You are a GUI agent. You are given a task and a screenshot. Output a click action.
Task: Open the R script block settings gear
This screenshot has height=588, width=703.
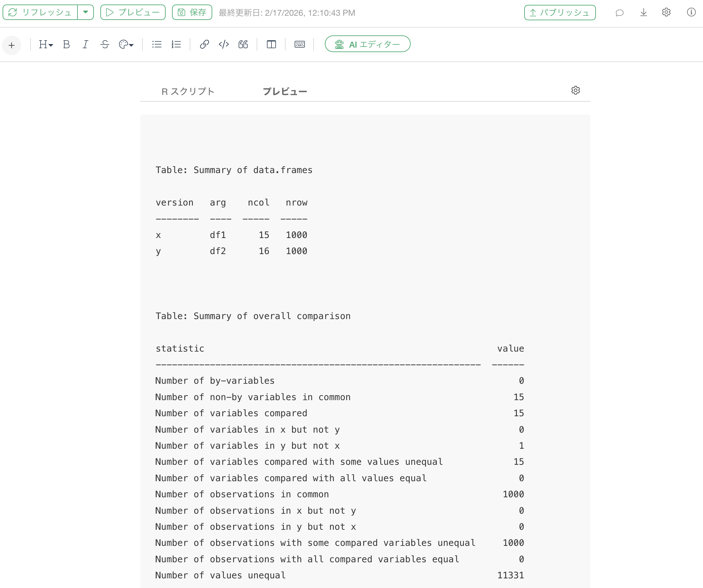pos(575,90)
